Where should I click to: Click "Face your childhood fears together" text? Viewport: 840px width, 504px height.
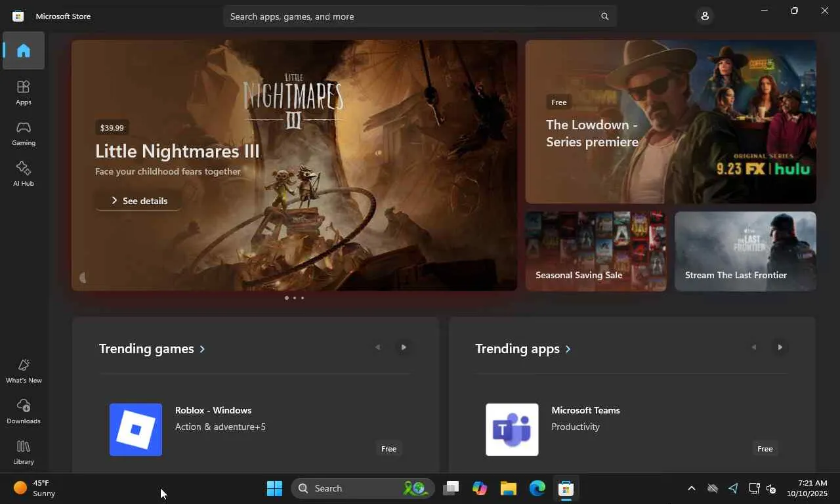(x=168, y=171)
